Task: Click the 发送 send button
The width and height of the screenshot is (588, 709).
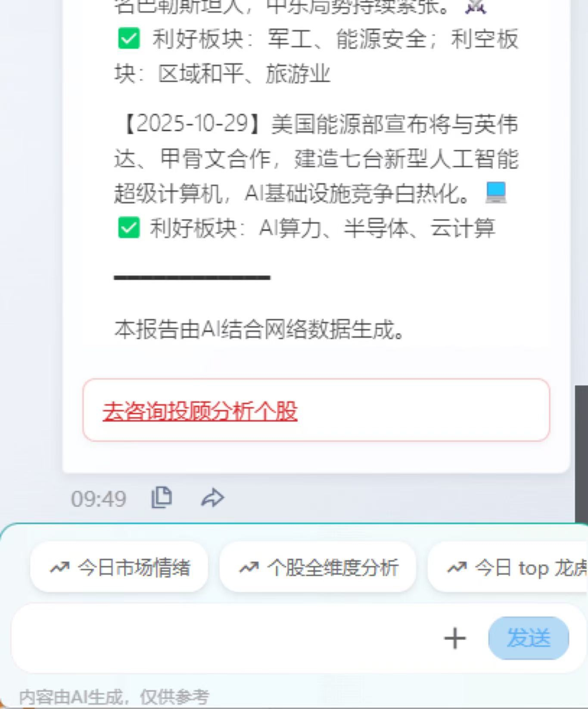Action: pos(529,638)
